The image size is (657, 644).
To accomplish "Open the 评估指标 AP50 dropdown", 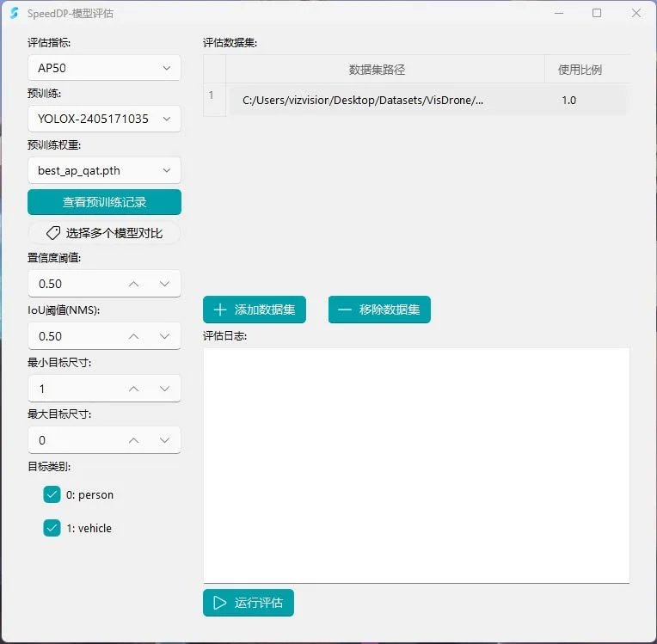I will 104,68.
